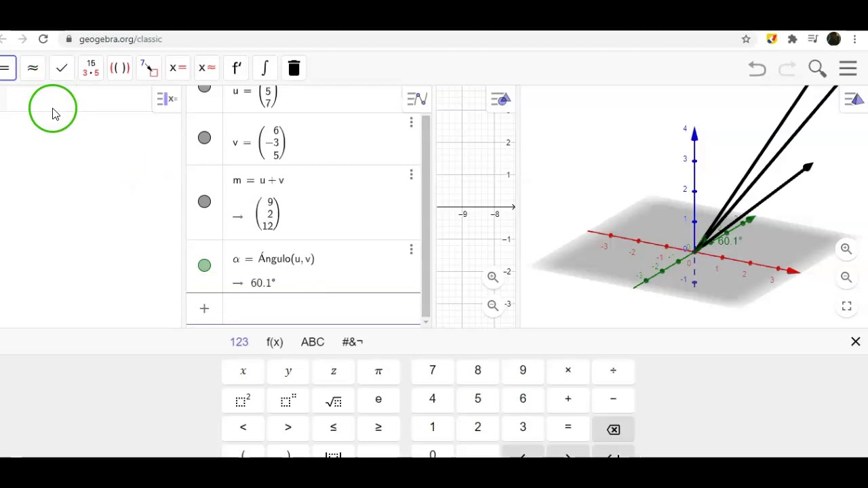Screen dimensions: 868x488
Task: Tap the plus + key on keyboard
Action: click(568, 399)
